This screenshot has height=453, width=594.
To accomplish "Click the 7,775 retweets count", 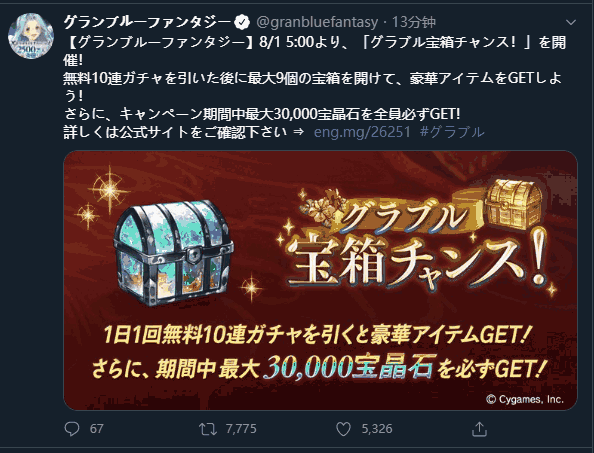I will point(241,429).
